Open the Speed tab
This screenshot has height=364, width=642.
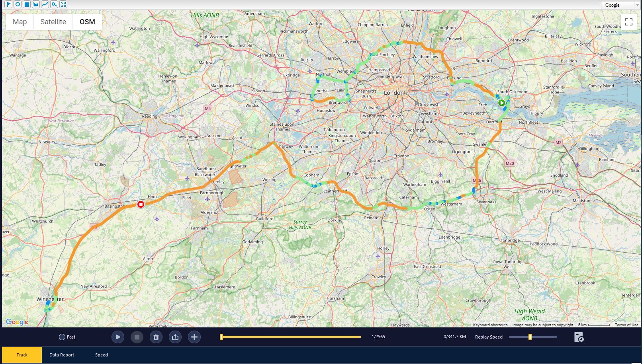click(x=102, y=355)
